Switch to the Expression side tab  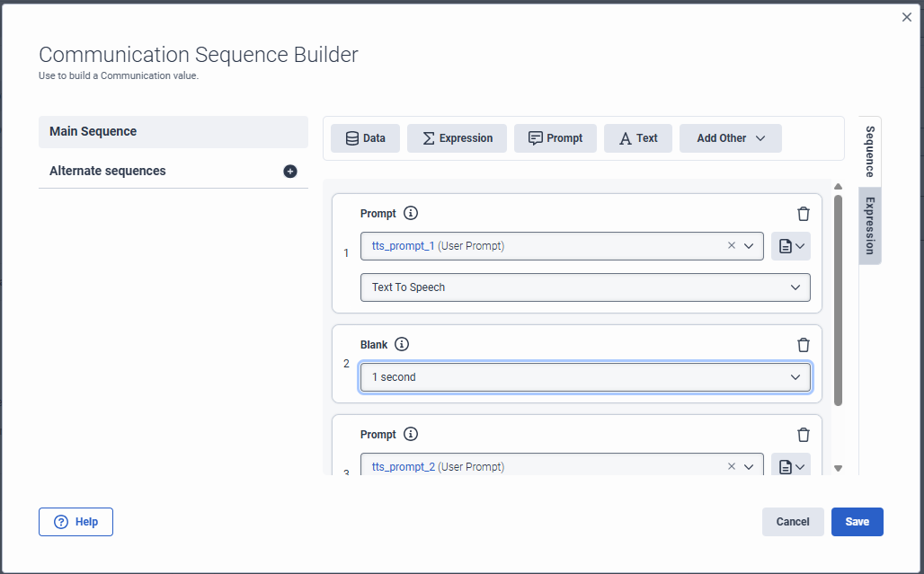click(870, 226)
